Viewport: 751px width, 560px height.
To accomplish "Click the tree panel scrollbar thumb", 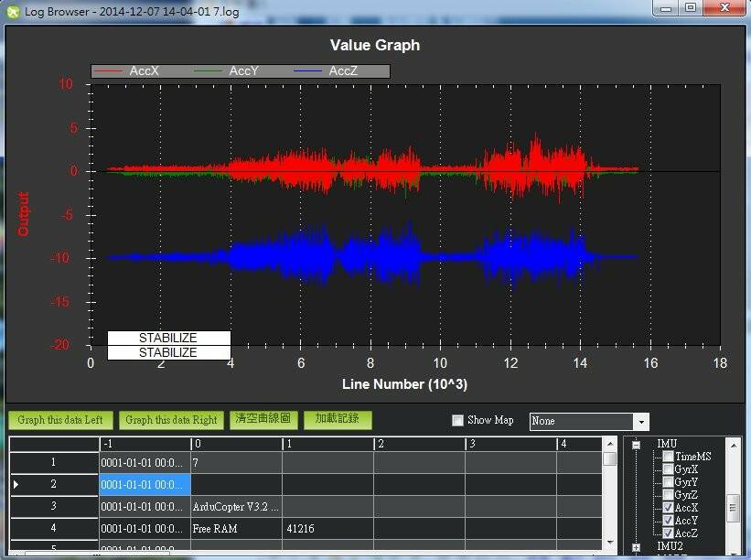I will coord(734,508).
